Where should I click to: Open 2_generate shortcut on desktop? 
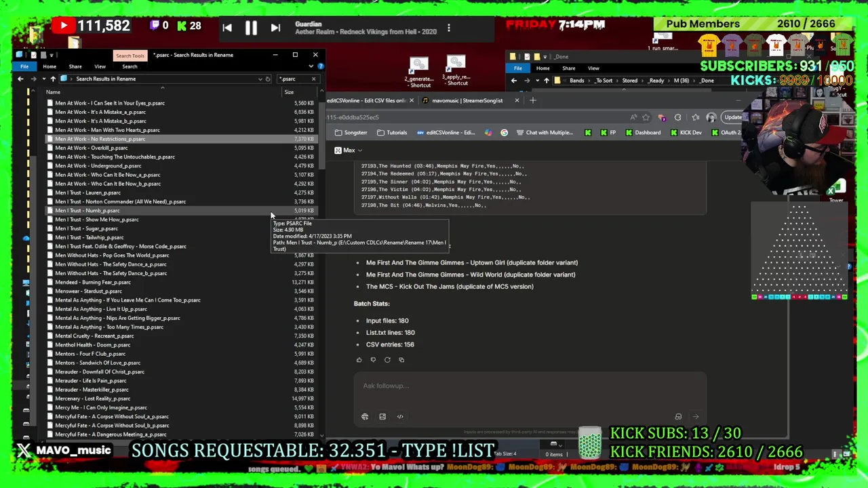(x=419, y=73)
